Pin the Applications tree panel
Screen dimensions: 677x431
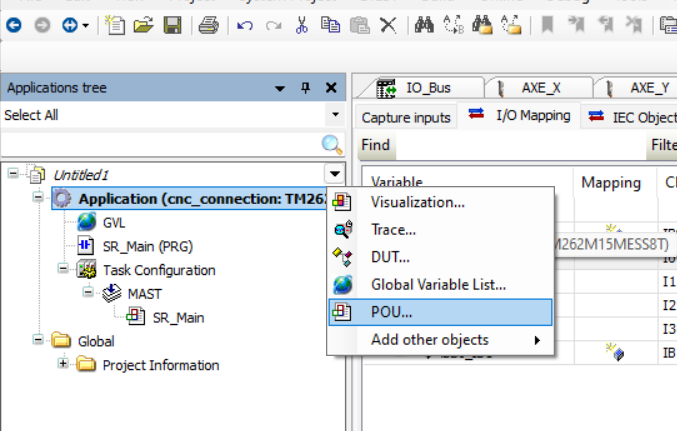306,88
